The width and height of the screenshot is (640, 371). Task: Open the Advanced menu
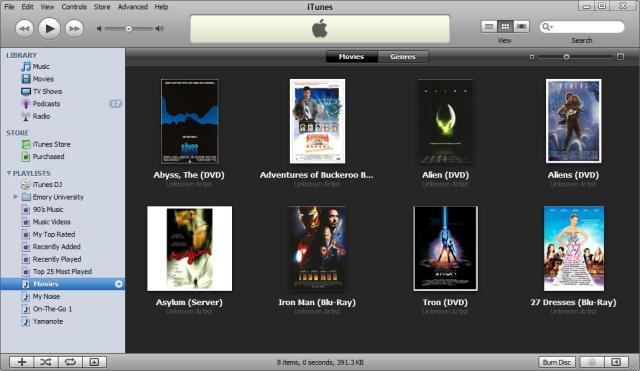coord(133,7)
